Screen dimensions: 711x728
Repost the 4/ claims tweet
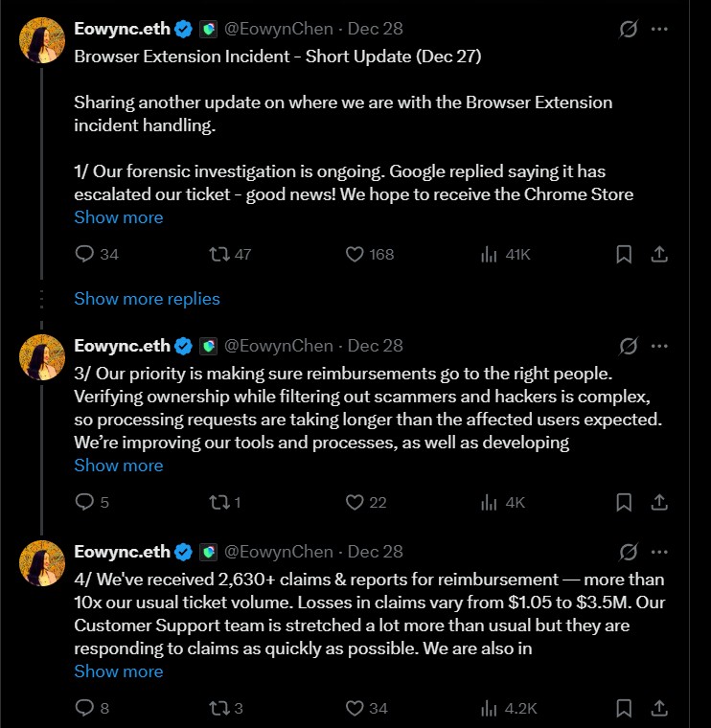click(x=217, y=709)
